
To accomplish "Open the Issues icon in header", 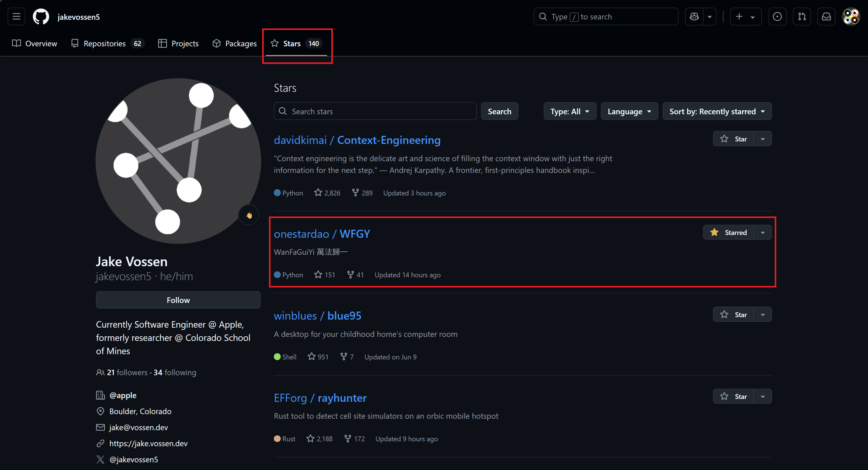I will (777, 16).
